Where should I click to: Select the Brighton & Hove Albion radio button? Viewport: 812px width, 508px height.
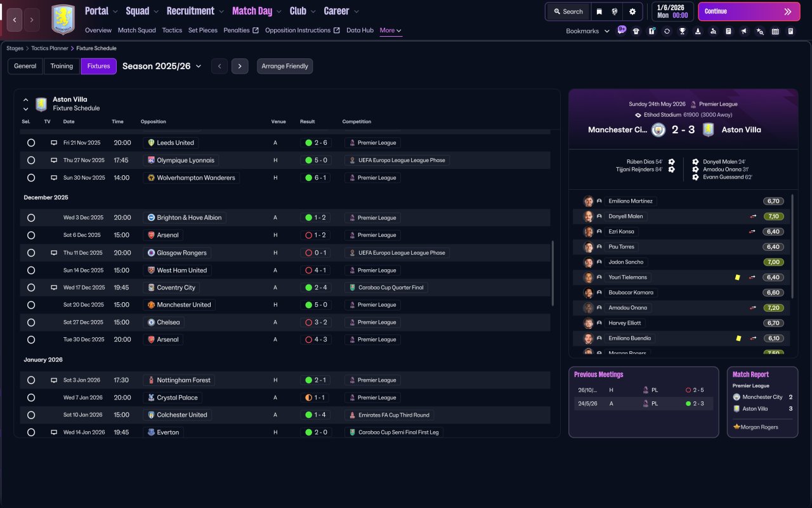click(x=31, y=218)
